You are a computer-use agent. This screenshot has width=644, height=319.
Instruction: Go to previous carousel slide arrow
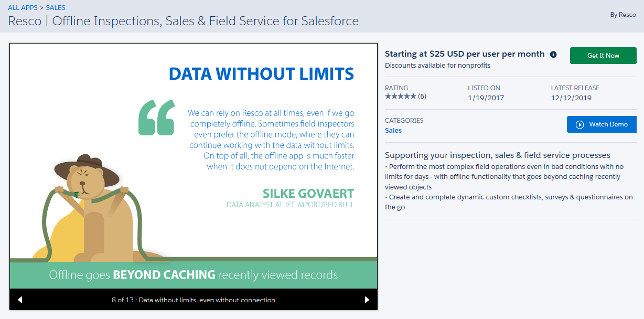20,300
